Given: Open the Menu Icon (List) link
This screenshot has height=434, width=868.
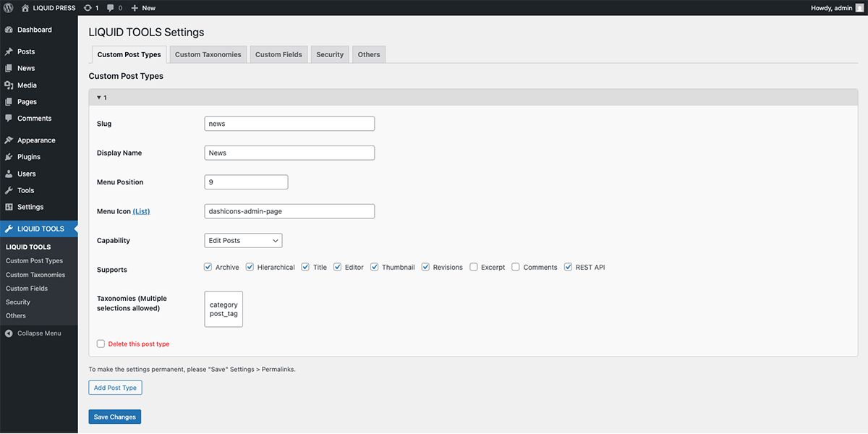Looking at the screenshot, I should coord(141,211).
